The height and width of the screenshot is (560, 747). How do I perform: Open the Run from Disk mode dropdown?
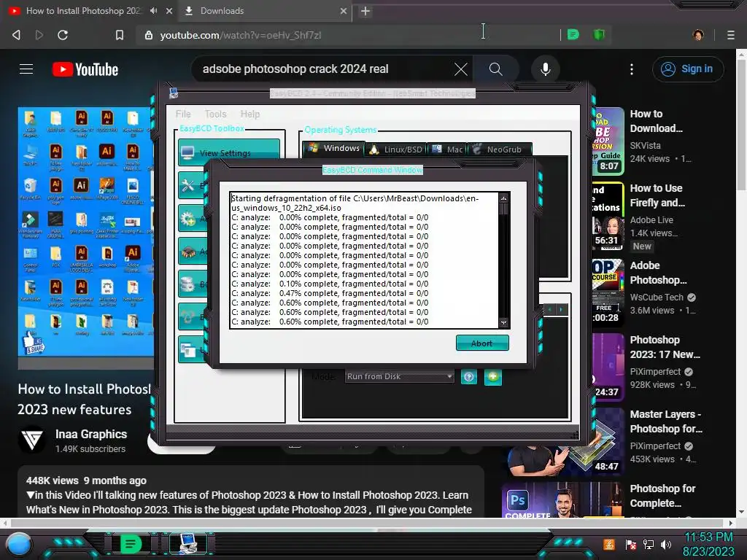tap(399, 376)
